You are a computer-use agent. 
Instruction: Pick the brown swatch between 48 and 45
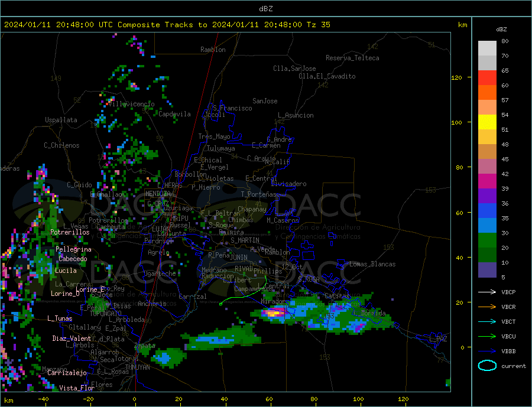pos(487,152)
